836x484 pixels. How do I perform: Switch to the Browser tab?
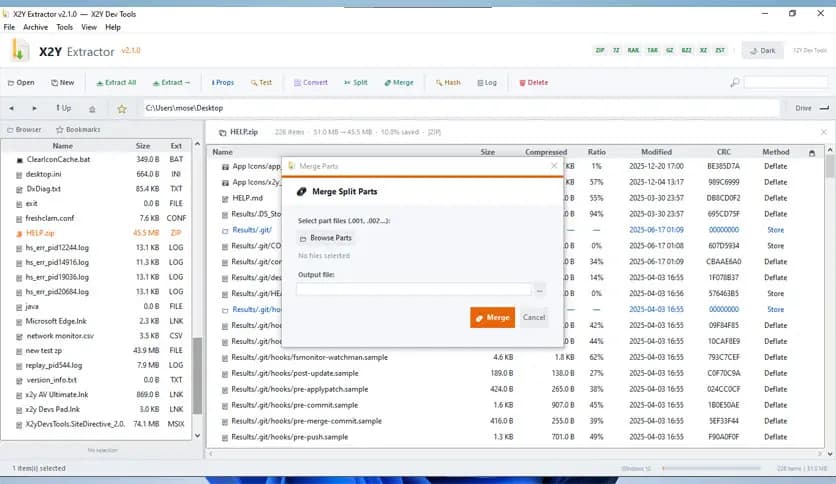(x=24, y=130)
